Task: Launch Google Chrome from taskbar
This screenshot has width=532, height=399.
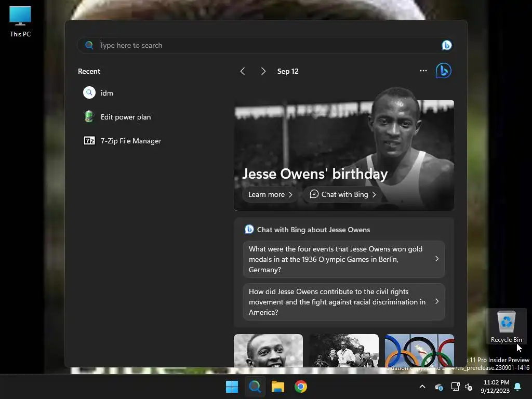Action: pyautogui.click(x=301, y=387)
